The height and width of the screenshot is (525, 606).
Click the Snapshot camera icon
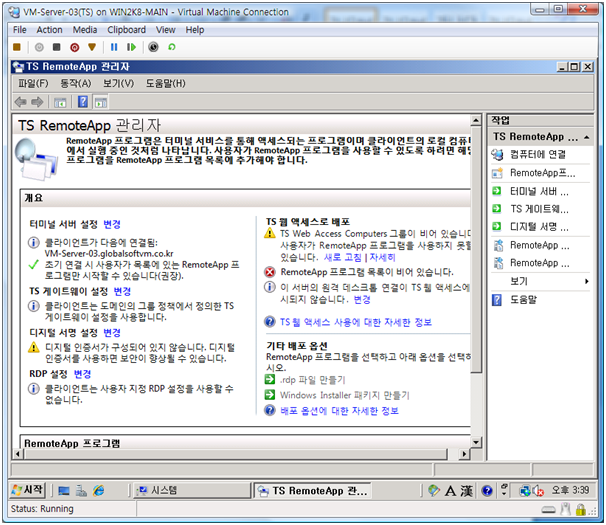(153, 47)
